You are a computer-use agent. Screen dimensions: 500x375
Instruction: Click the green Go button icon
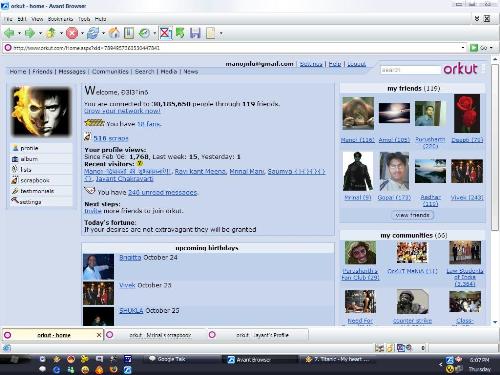point(474,48)
